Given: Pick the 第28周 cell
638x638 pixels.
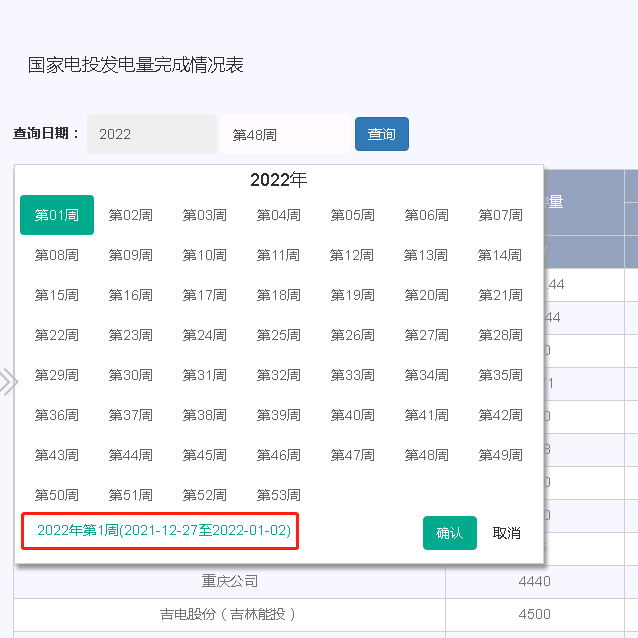Looking at the screenshot, I should coord(501,335).
